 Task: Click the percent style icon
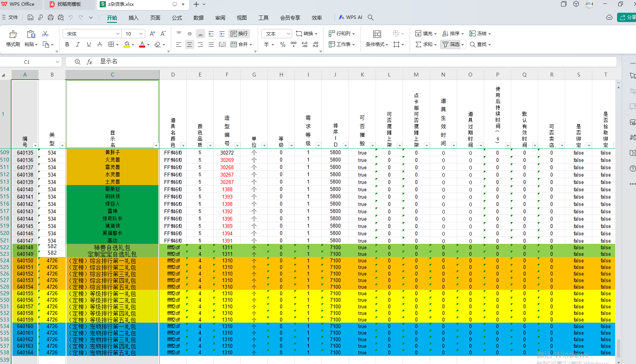pyautogui.click(x=283, y=44)
